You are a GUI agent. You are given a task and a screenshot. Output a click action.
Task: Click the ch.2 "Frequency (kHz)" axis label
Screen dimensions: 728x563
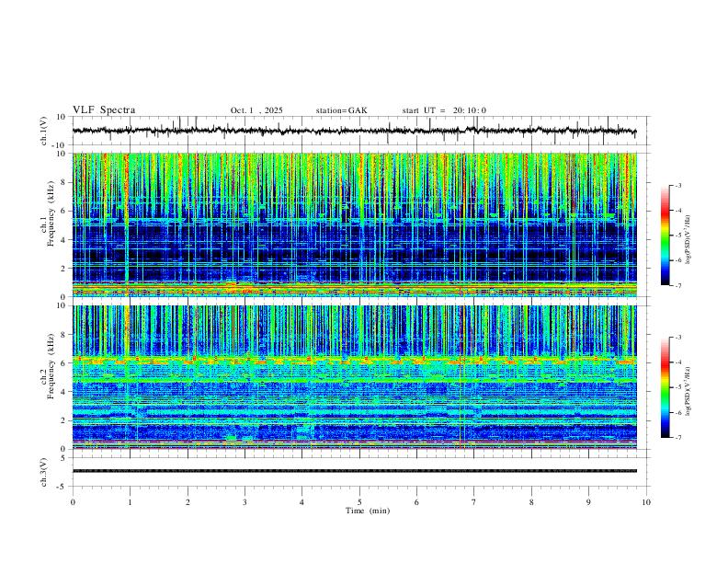click(x=51, y=366)
